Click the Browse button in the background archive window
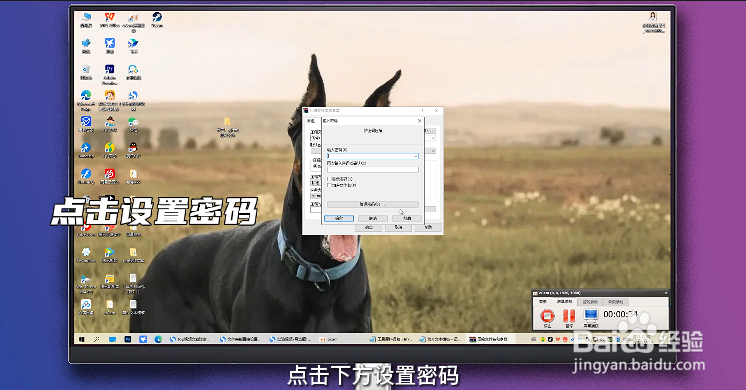The height and width of the screenshot is (390, 746). point(430,130)
